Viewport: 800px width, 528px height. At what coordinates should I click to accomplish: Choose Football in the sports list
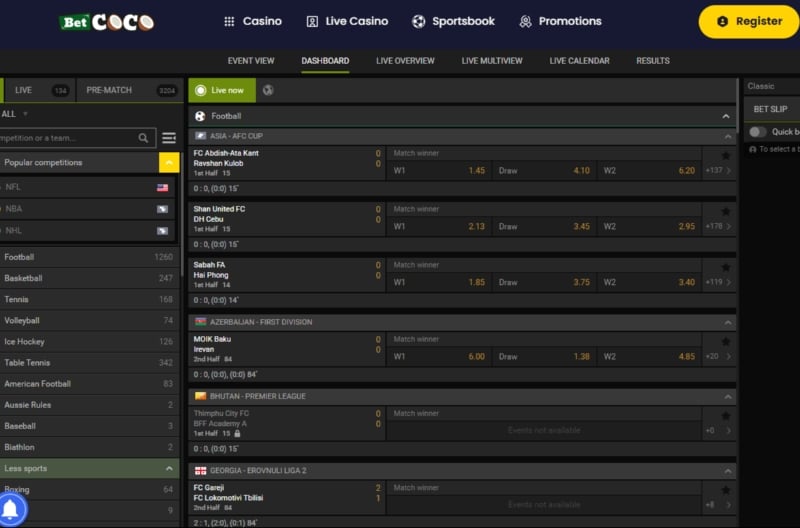click(x=89, y=257)
